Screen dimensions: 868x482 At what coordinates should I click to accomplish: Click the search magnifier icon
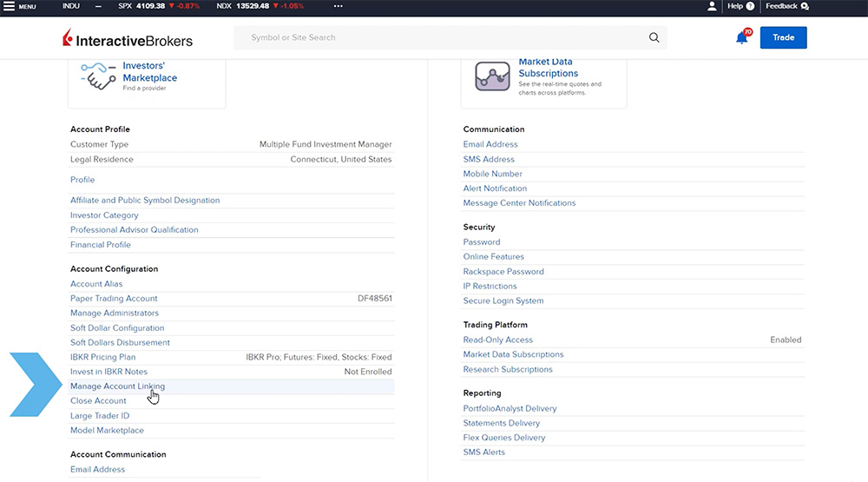[x=654, y=37]
